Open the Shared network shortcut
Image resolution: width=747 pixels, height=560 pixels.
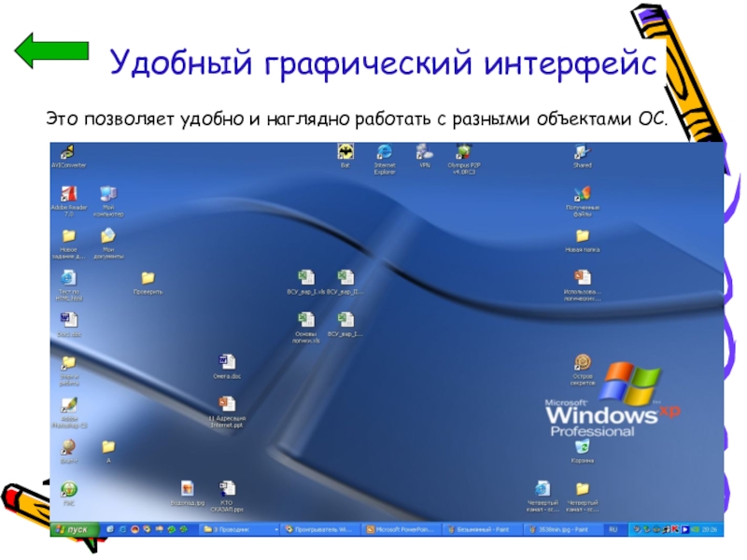(x=582, y=156)
